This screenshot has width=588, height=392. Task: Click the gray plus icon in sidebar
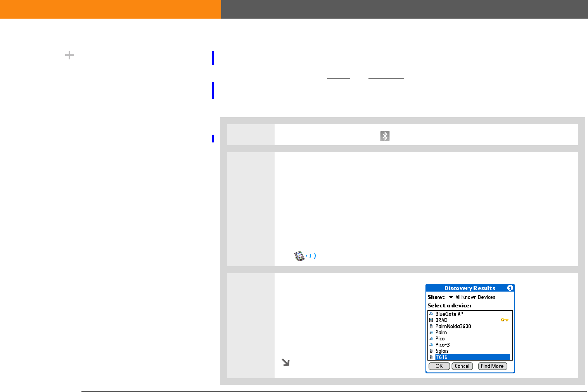69,56
